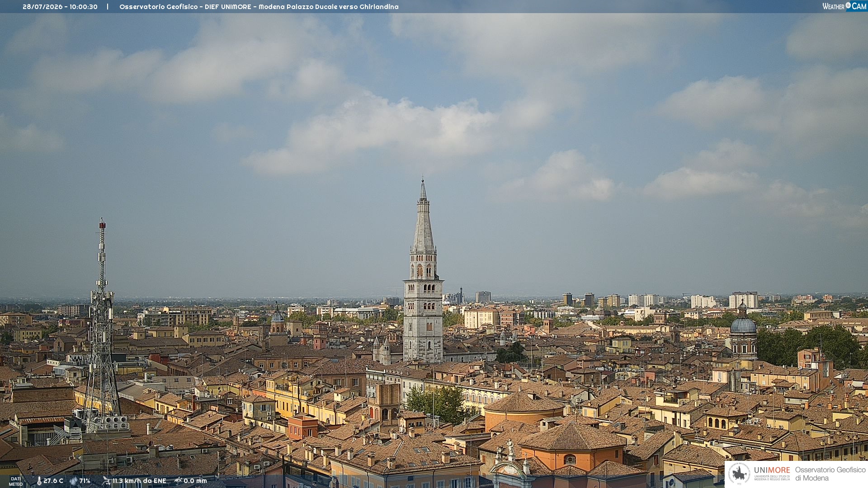Select the 71% humidity value
Viewport: 868px width, 488px height.
(85, 481)
